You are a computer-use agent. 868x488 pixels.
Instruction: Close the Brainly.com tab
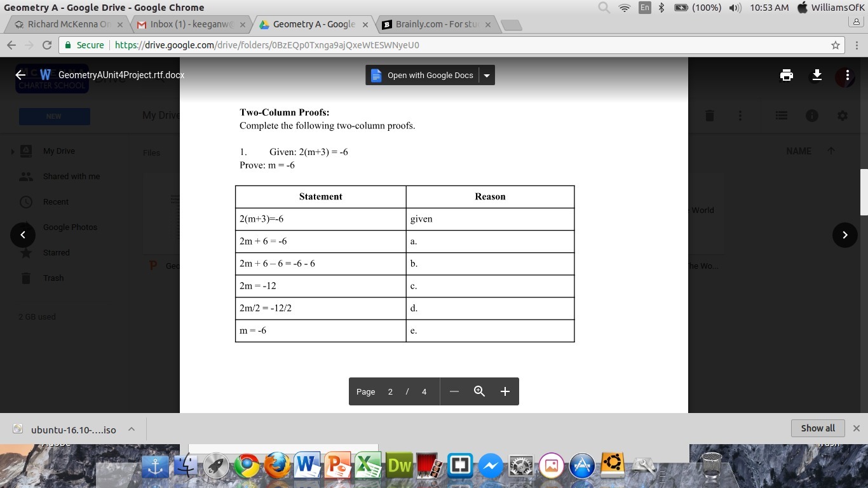tap(487, 25)
